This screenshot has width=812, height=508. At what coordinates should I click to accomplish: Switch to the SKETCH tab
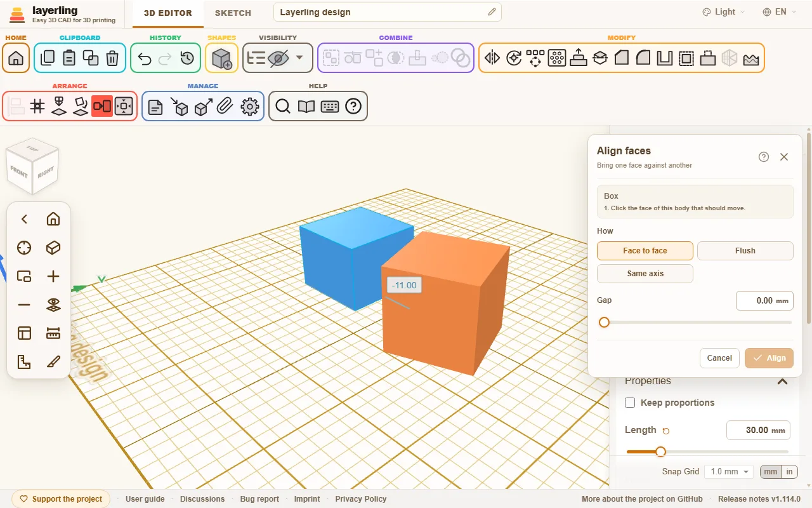[233, 13]
